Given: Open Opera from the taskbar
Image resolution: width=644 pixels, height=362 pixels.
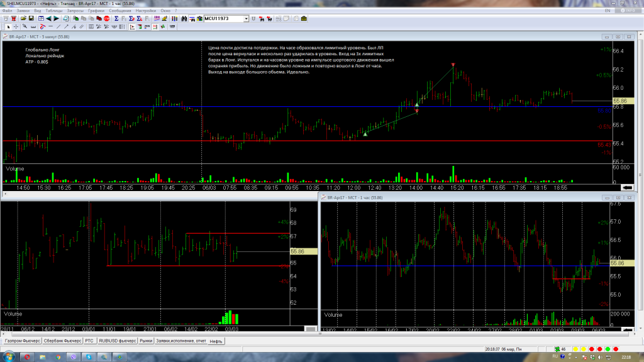Looking at the screenshot, I should pyautogui.click(x=27, y=357).
